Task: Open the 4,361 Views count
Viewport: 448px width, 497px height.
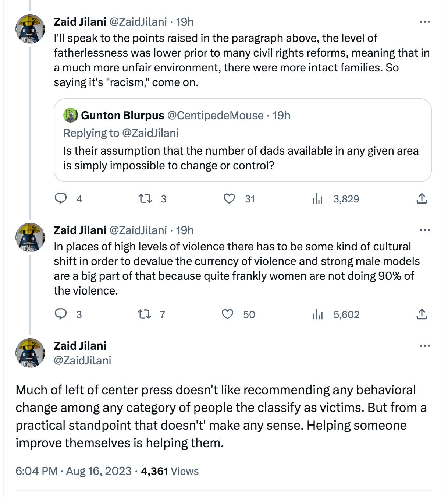Action: click(x=170, y=471)
